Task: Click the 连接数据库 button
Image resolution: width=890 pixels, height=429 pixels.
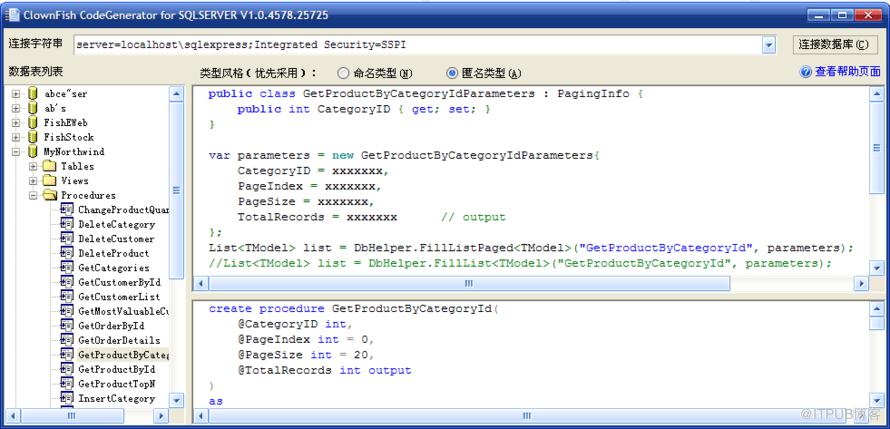Action: [833, 45]
